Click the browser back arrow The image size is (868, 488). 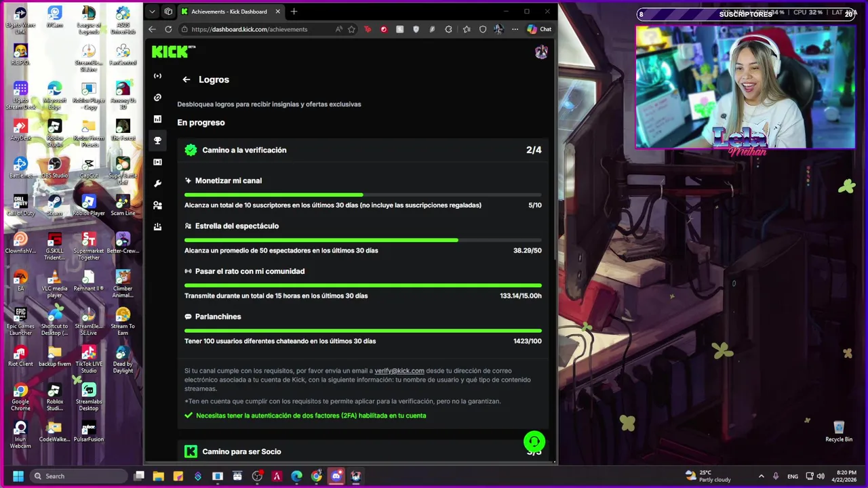152,29
